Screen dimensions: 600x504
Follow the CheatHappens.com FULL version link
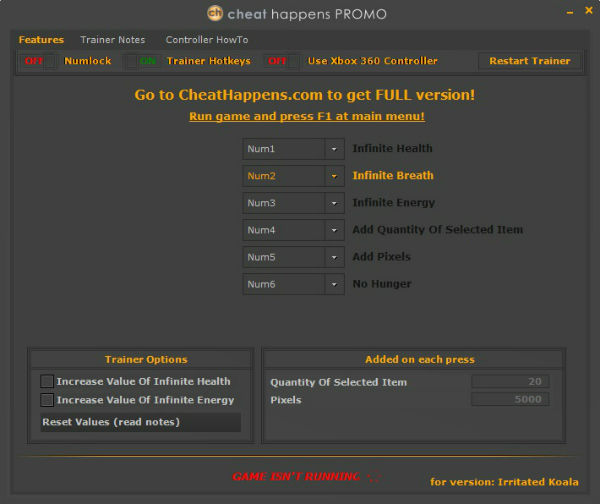[305, 95]
